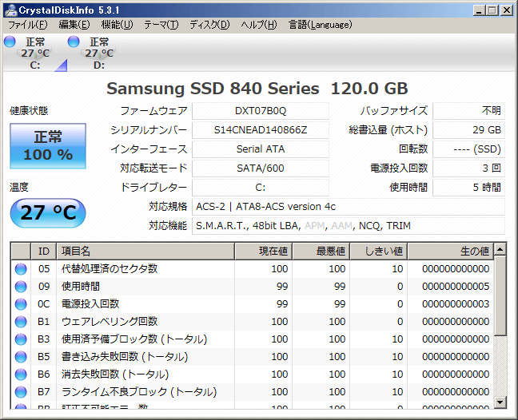
Task: Select row 使用済予備ブロック数 (トータル)
Action: coord(253,339)
